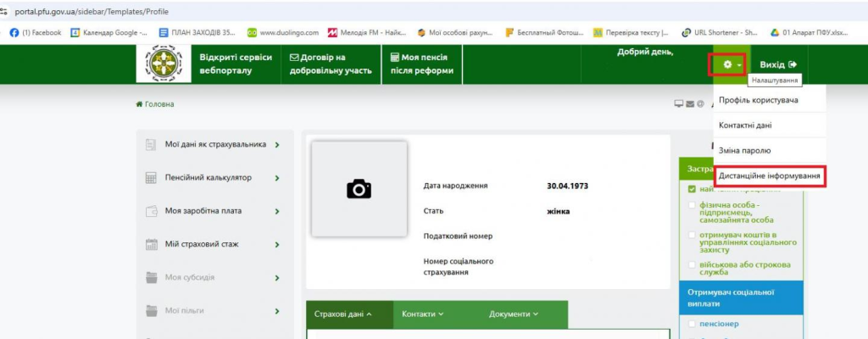This screenshot has height=339, width=868.
Task: Tick the фізична особа - підприємець checkbox
Action: tap(693, 204)
